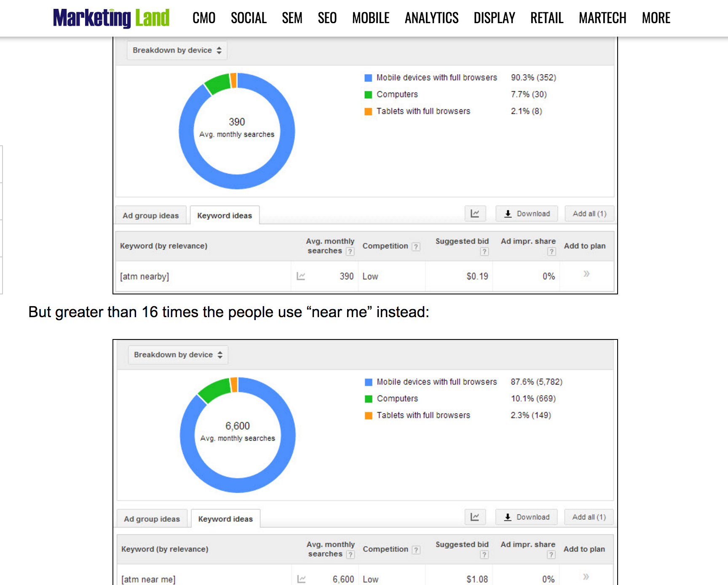Screen dimensions: 728x585
Task: Select Keyword ideas tab in first panel
Action: (x=225, y=215)
